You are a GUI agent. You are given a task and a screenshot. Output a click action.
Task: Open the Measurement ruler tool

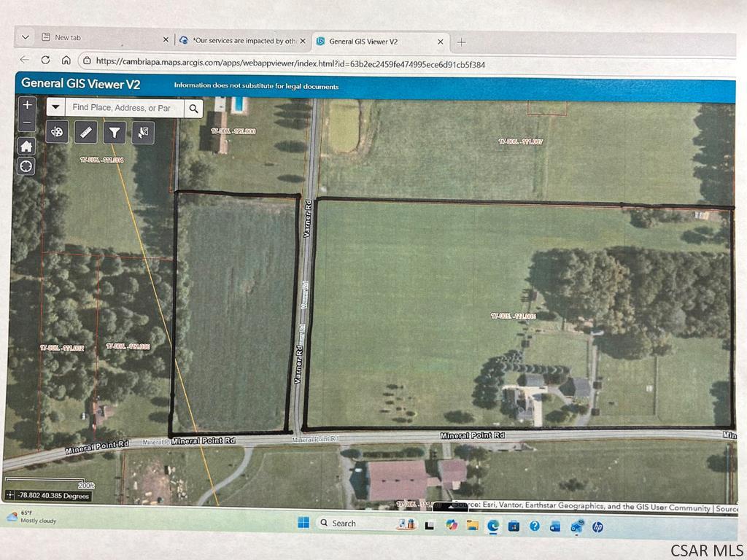tap(86, 132)
